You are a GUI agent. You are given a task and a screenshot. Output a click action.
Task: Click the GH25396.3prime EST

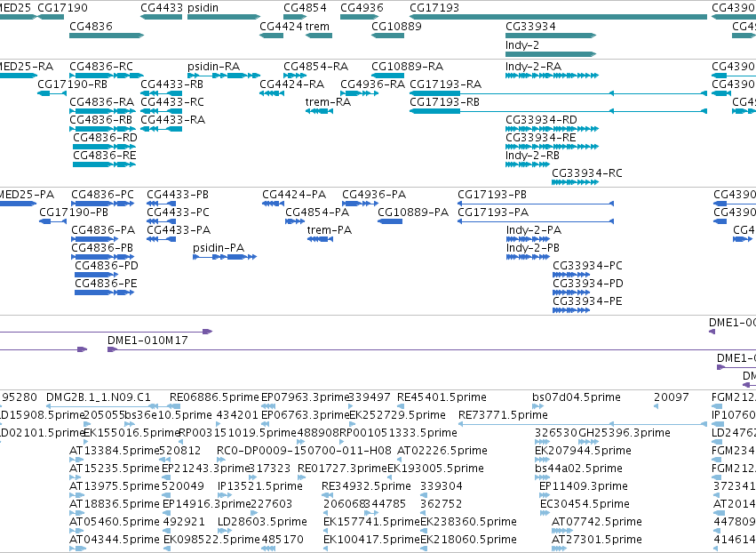tap(588, 442)
